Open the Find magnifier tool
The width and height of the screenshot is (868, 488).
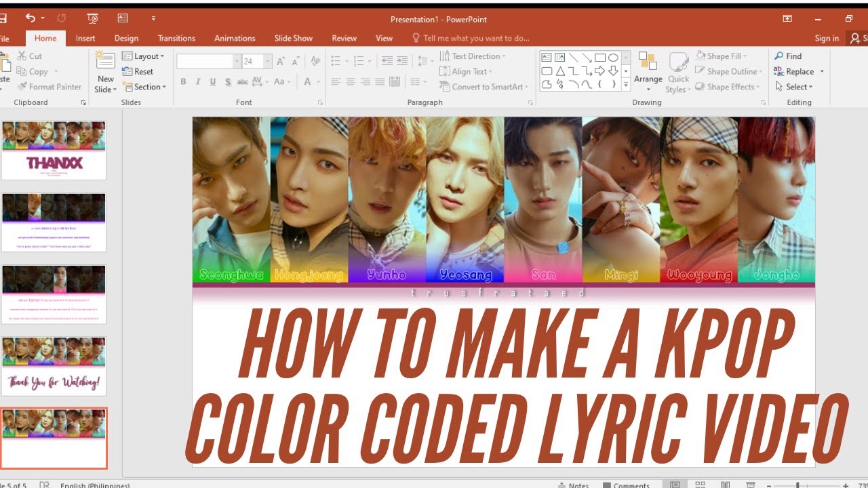coord(787,56)
